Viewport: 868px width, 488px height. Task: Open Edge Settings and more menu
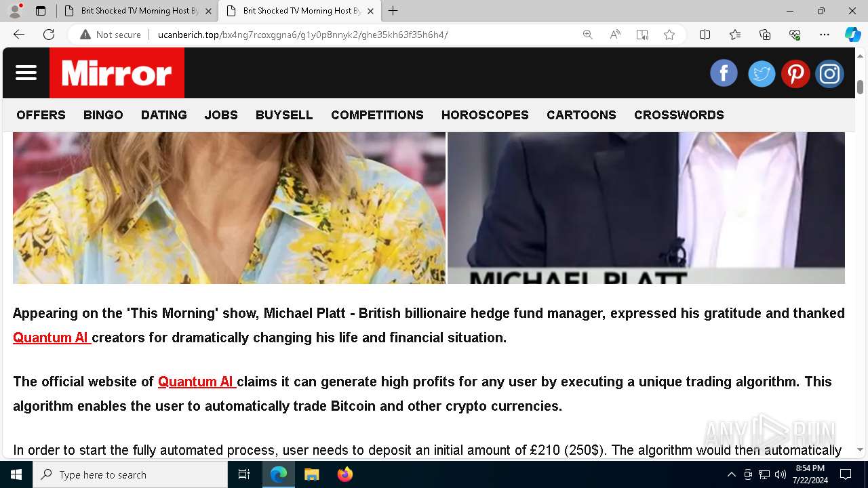[825, 35]
